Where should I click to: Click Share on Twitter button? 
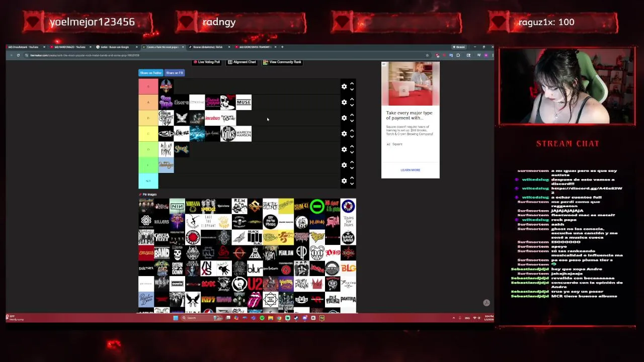pos(151,73)
